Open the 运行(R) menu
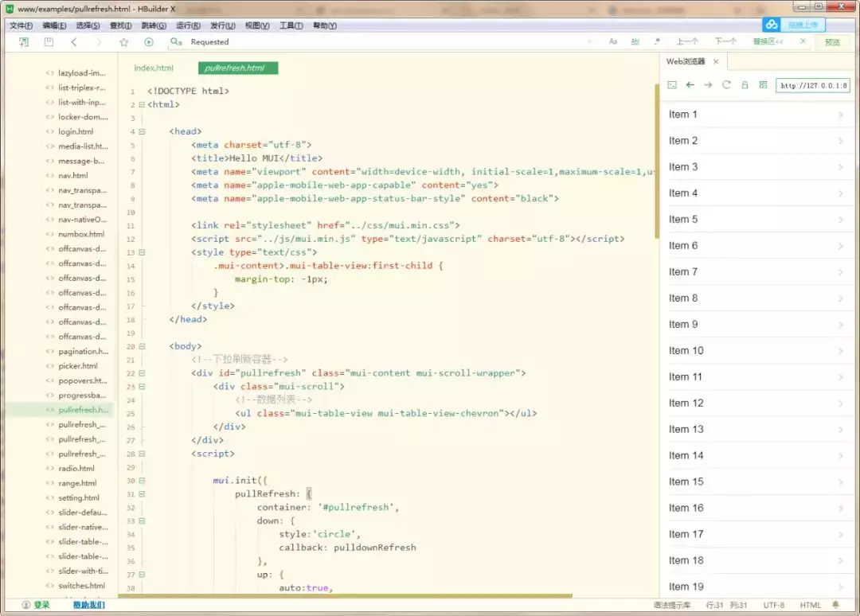The height and width of the screenshot is (616, 860). (x=188, y=25)
